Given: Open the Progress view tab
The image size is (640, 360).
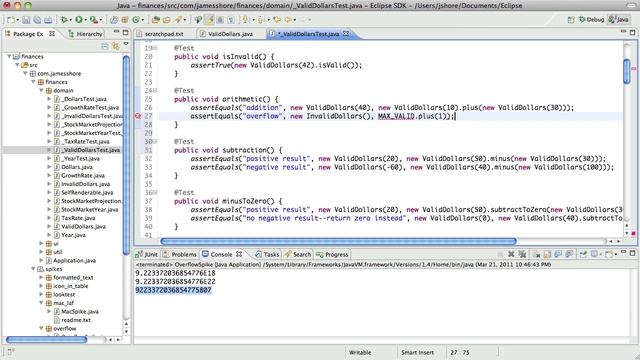Looking at the screenshot, I should click(332, 254).
